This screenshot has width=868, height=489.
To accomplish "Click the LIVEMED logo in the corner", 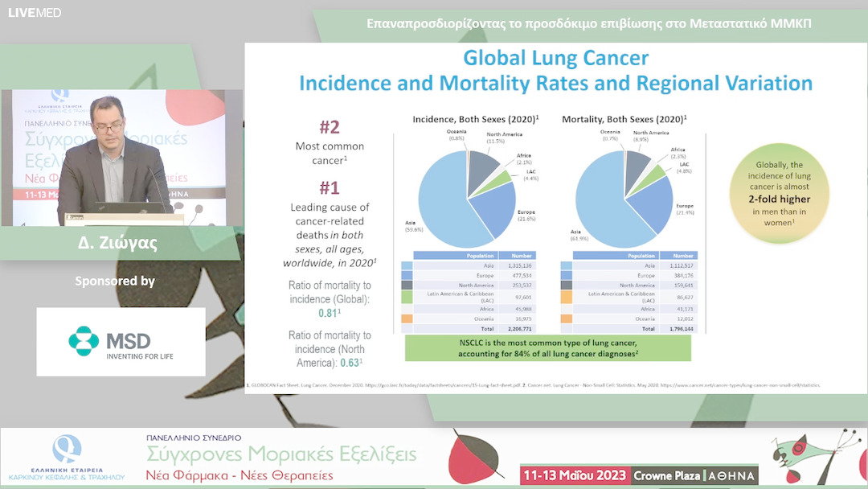I will pyautogui.click(x=35, y=12).
